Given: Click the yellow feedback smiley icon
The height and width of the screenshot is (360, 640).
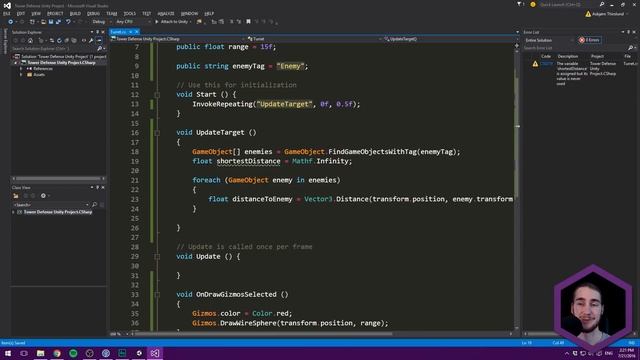Looking at the screenshot, I should point(533,4).
